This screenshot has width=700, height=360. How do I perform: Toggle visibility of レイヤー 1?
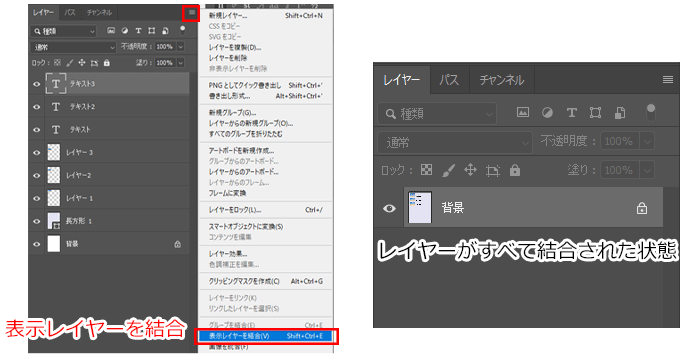(x=37, y=198)
